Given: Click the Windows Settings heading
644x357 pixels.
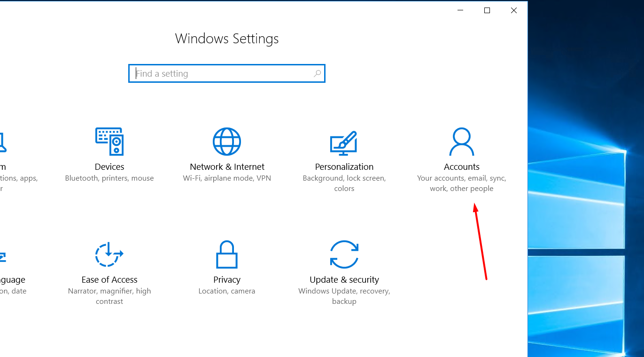Looking at the screenshot, I should coord(227,39).
